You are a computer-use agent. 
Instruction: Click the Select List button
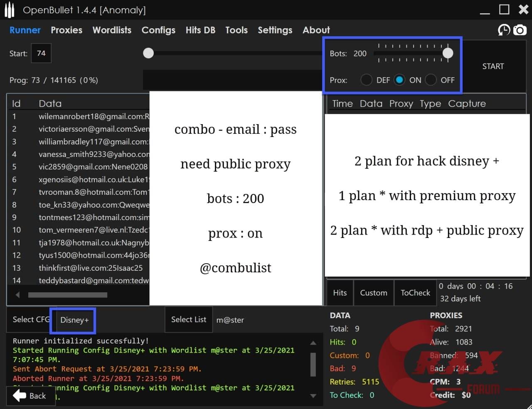point(189,319)
